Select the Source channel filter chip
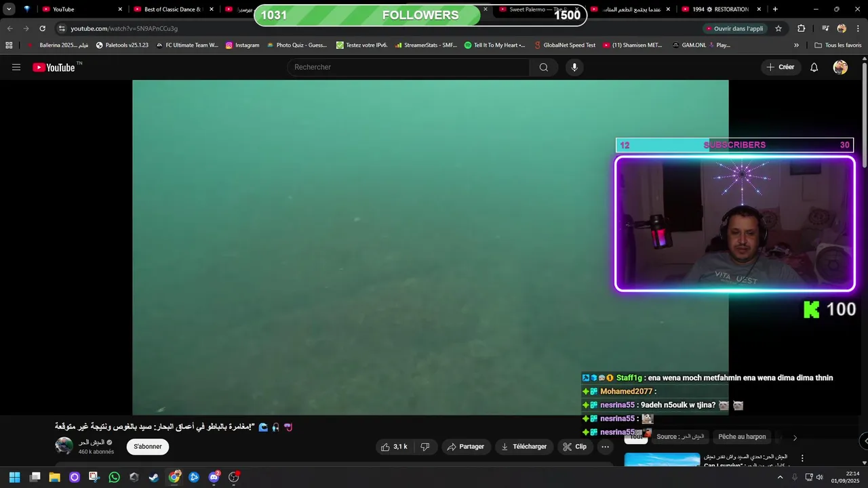This screenshot has height=488, width=868. pos(680,437)
